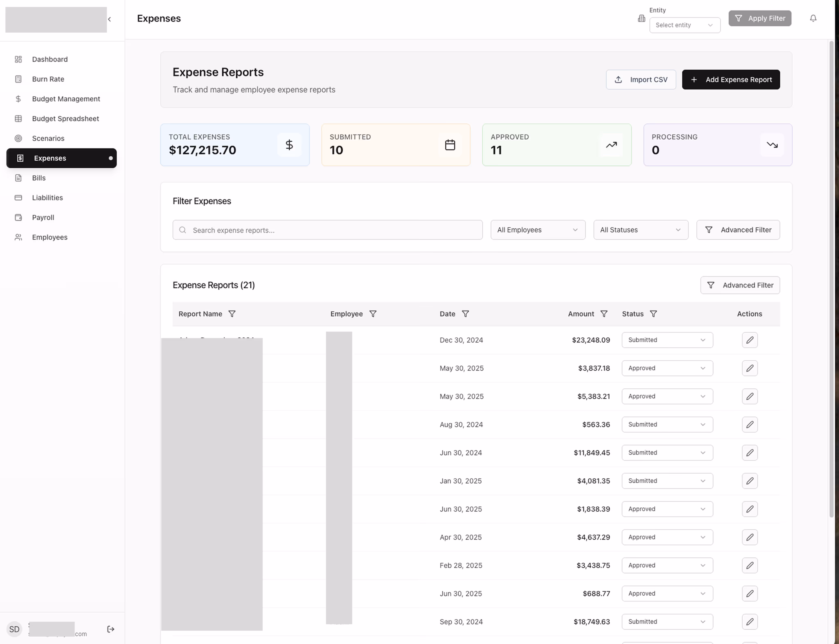Click the notifications bell icon

click(813, 18)
